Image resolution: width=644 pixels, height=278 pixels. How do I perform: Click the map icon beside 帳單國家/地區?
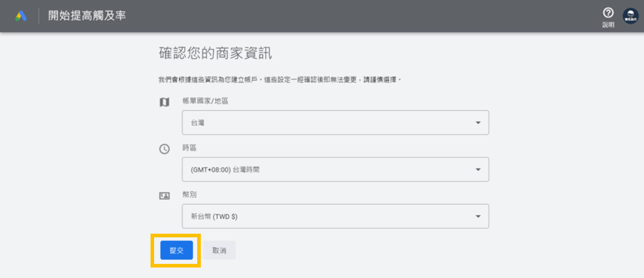click(164, 102)
